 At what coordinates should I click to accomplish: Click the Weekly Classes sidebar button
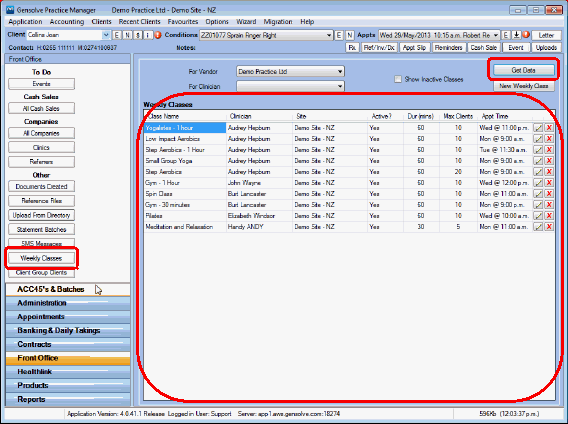click(41, 258)
